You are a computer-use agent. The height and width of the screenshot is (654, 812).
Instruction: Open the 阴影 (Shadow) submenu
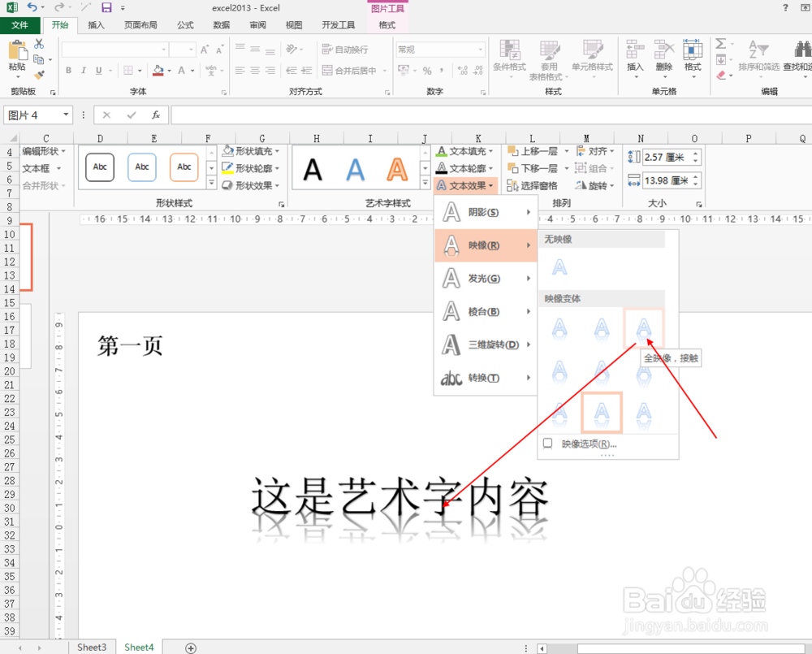pos(483,212)
